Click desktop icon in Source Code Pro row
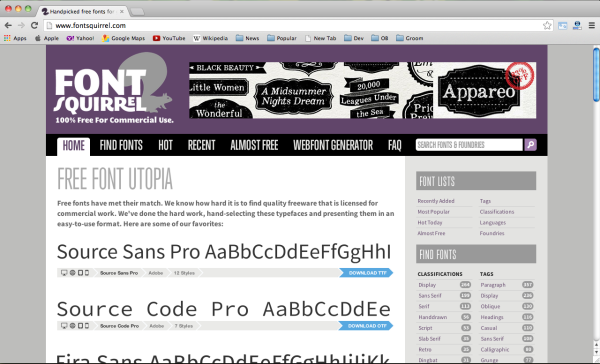The width and height of the screenshot is (600, 364). click(x=64, y=326)
